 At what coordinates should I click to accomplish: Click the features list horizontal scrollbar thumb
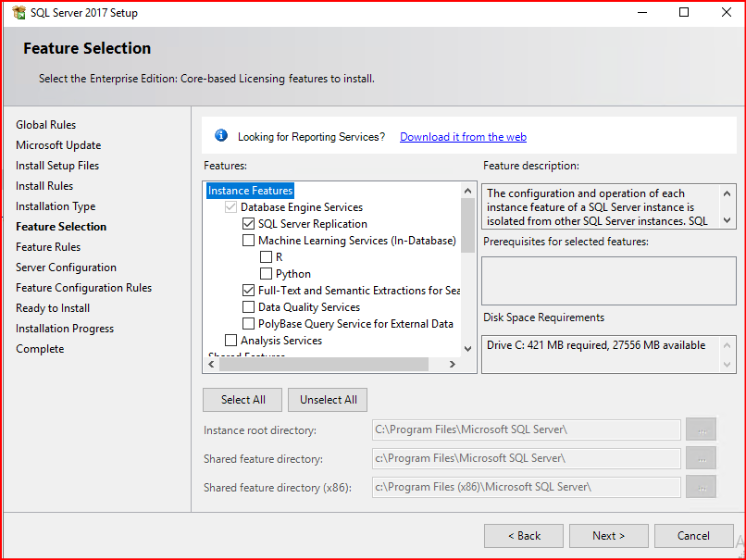[x=324, y=364]
